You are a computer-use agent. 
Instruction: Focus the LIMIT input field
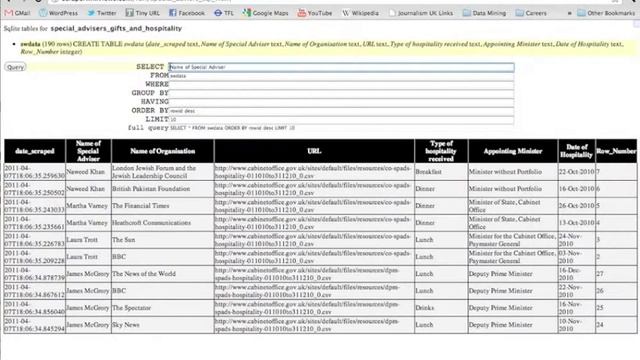(x=341, y=119)
